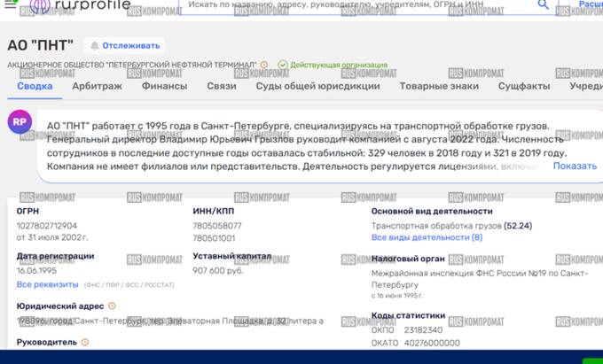Click KPP value 780501001
The image size is (603, 364).
(x=214, y=238)
